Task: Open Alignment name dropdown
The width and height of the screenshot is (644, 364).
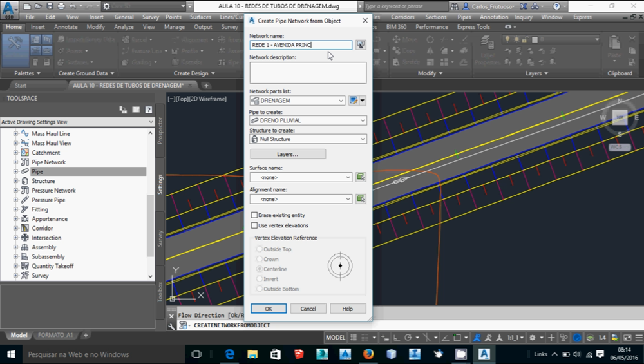Action: click(x=301, y=199)
